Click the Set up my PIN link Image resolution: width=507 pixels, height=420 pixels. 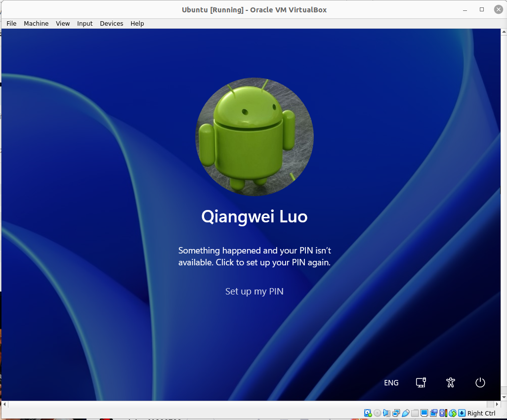[x=254, y=292]
